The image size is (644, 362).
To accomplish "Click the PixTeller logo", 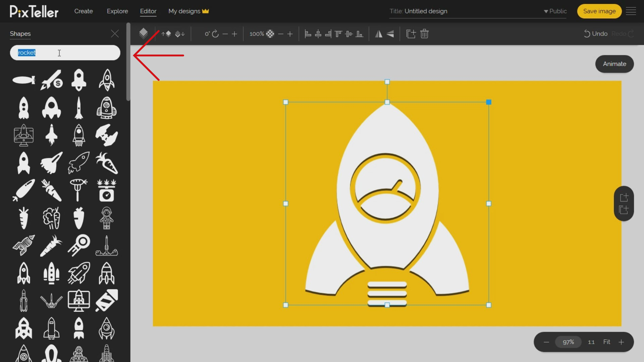I will point(34,11).
